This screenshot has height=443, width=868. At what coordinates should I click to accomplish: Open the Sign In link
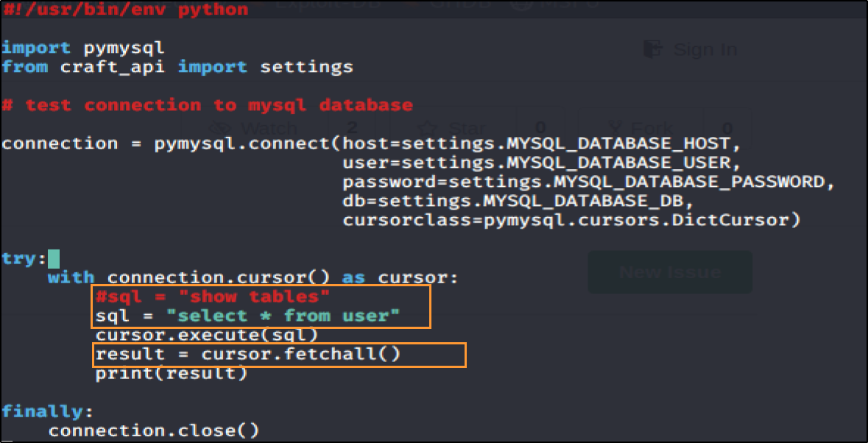(705, 49)
